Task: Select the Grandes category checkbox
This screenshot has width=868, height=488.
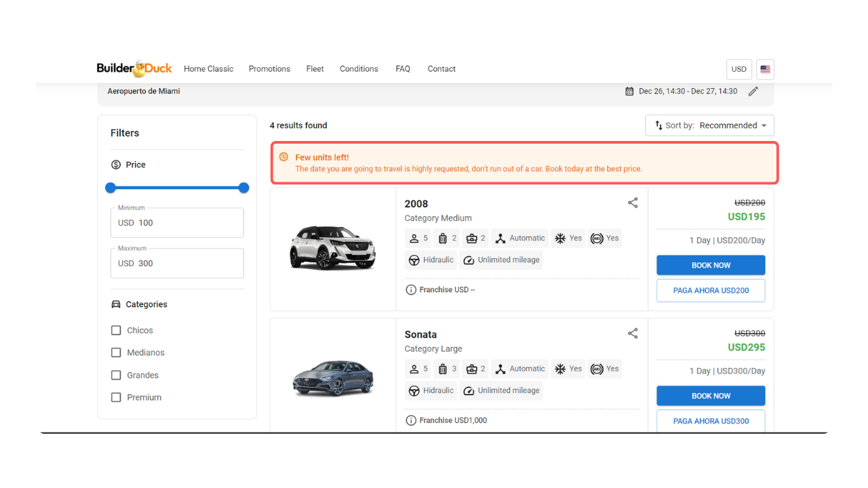Action: [x=116, y=375]
